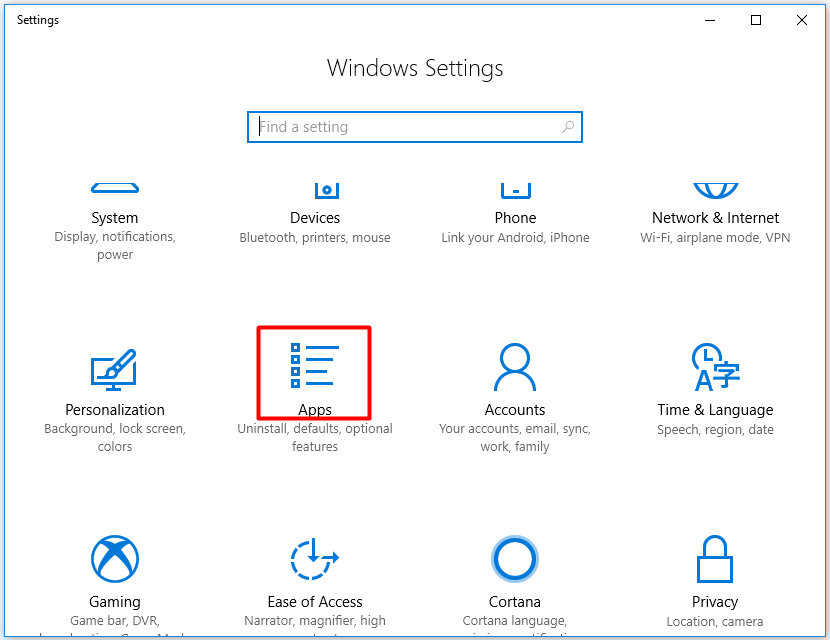Image resolution: width=830 pixels, height=640 pixels.
Task: Minimize the Settings window
Action: point(710,20)
